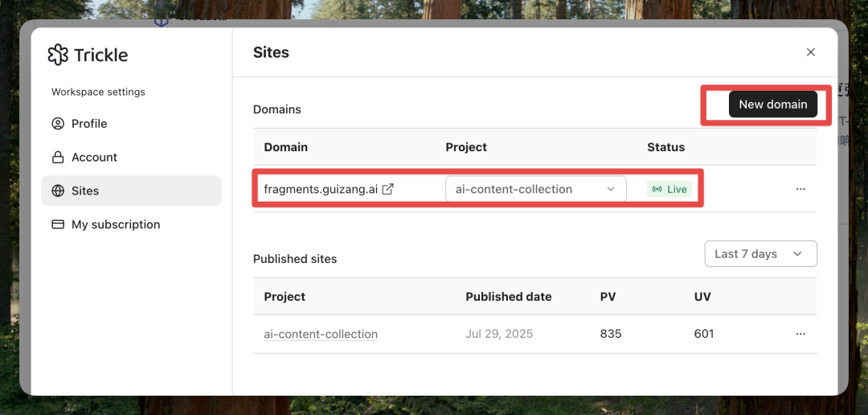Close the Sites settings dialog
The width and height of the screenshot is (868, 415).
[x=810, y=52]
